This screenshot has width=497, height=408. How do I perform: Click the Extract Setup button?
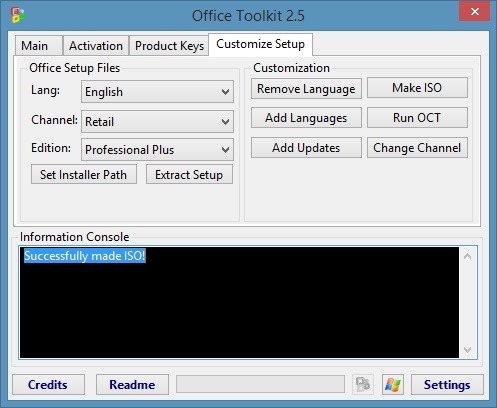(x=189, y=174)
